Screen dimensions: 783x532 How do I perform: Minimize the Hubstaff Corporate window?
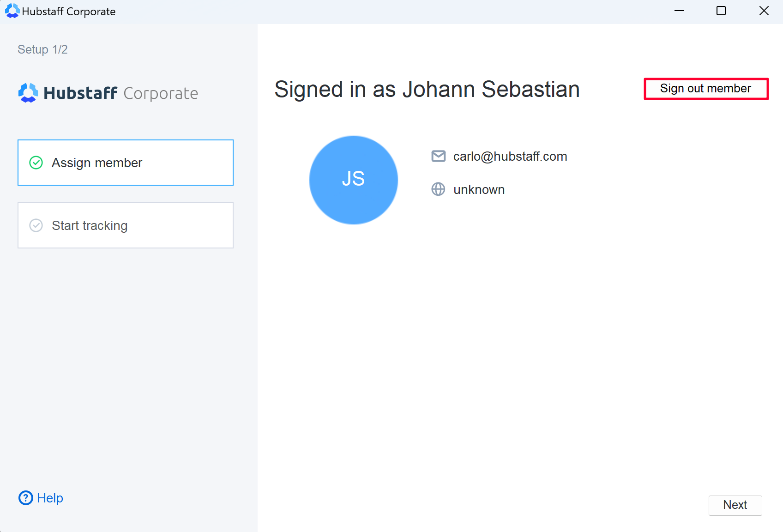click(x=679, y=11)
